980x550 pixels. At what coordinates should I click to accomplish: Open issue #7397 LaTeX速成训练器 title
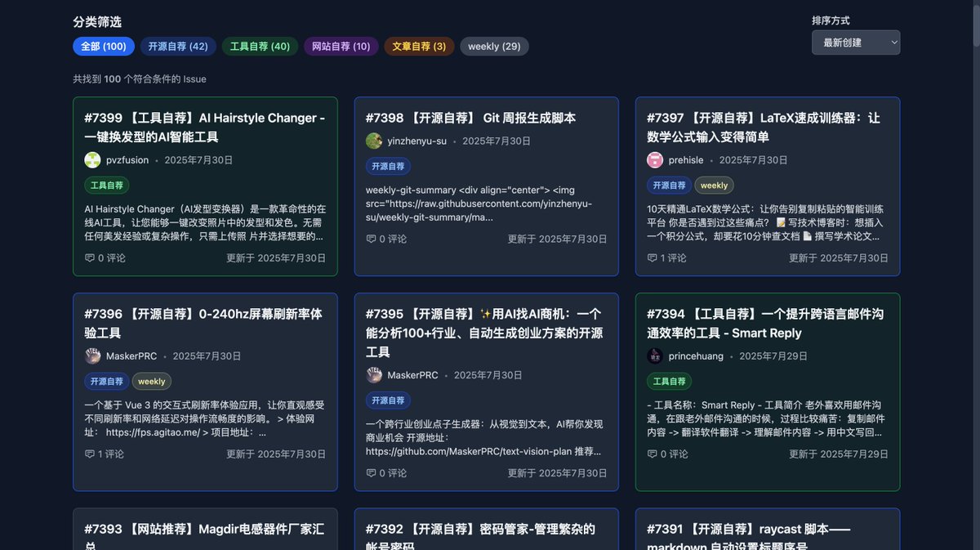click(764, 127)
